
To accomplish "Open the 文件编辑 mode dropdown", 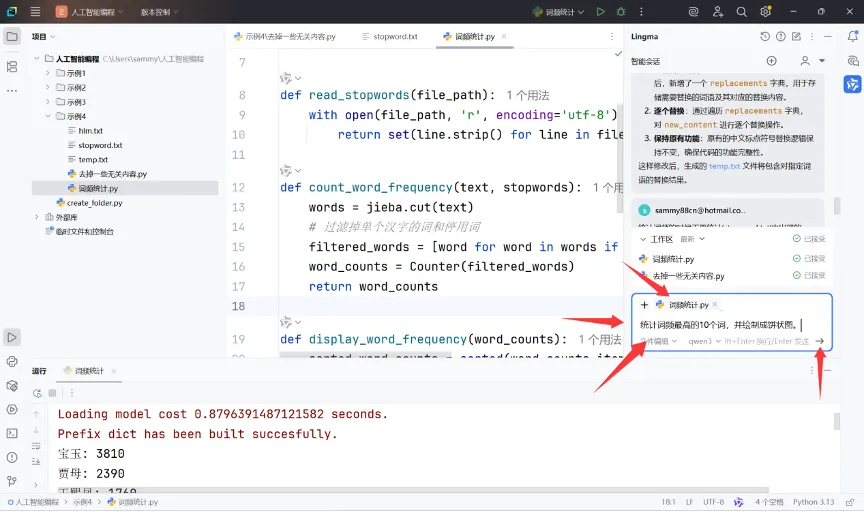I will (x=658, y=341).
